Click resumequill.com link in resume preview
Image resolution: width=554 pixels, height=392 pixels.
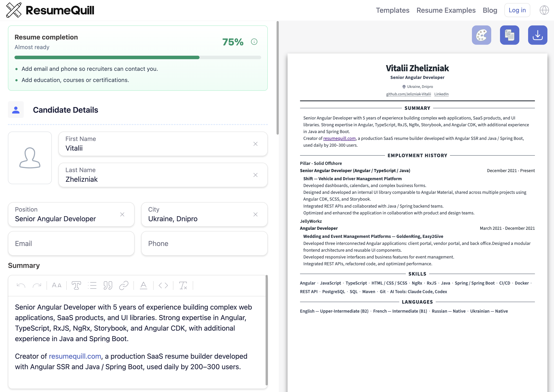(339, 138)
